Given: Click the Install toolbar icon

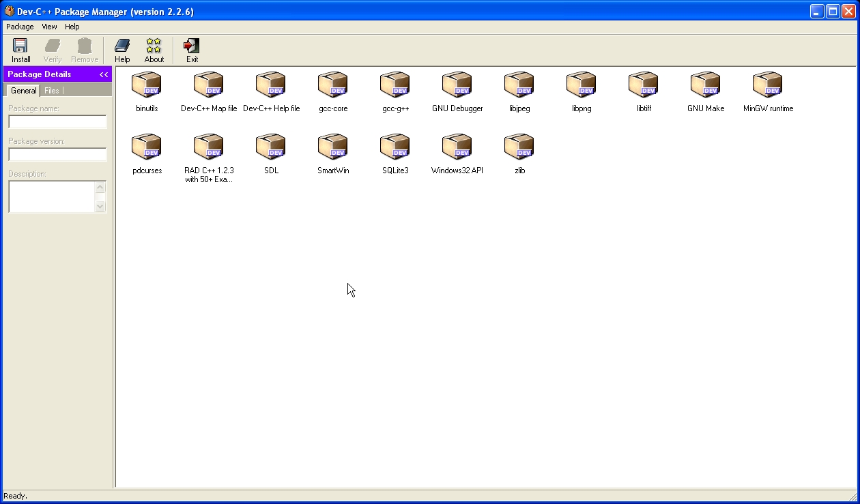Looking at the screenshot, I should point(20,50).
